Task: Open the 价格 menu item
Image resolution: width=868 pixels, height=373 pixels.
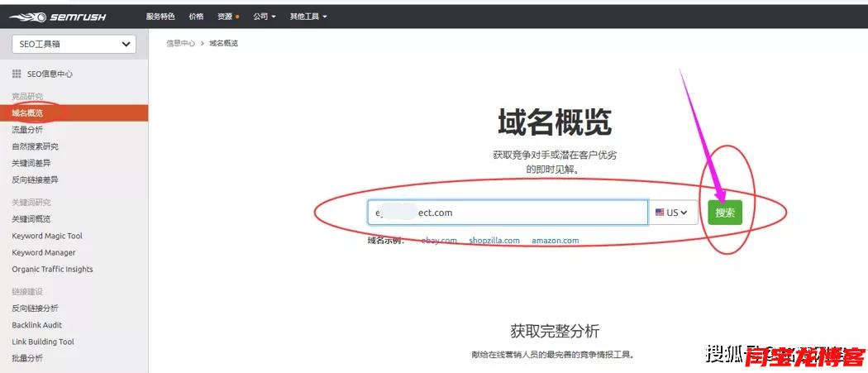Action: (x=196, y=17)
